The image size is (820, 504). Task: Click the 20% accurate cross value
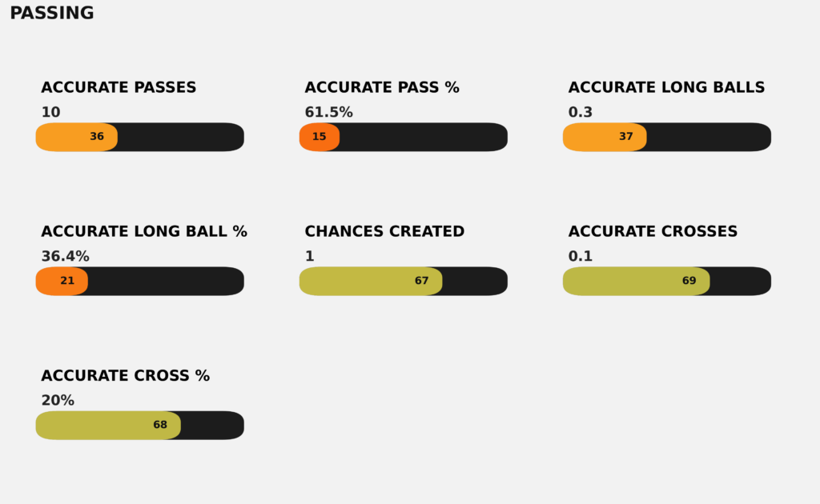pos(58,401)
